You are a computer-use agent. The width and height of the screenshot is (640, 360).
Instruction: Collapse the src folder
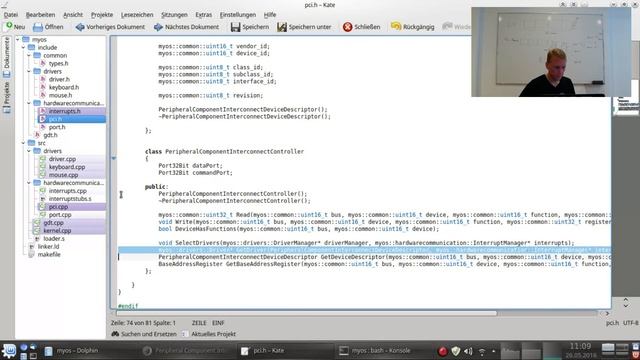coord(24,143)
